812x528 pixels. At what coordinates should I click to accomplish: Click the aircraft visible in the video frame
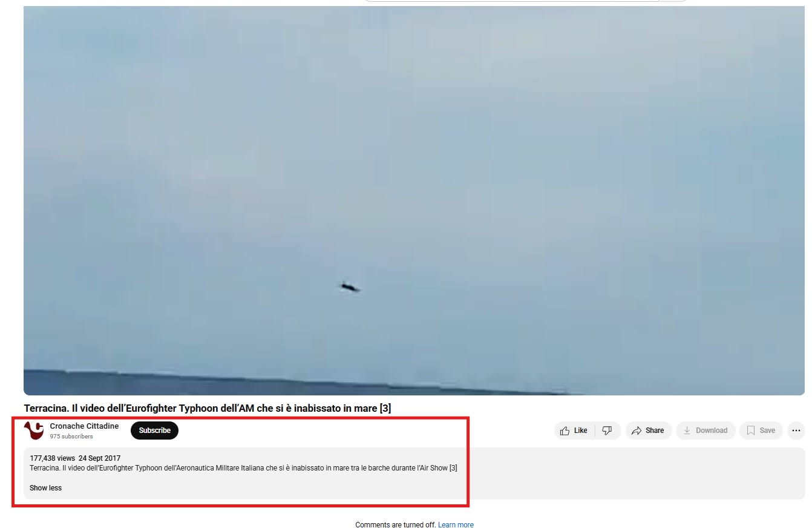pyautogui.click(x=349, y=287)
